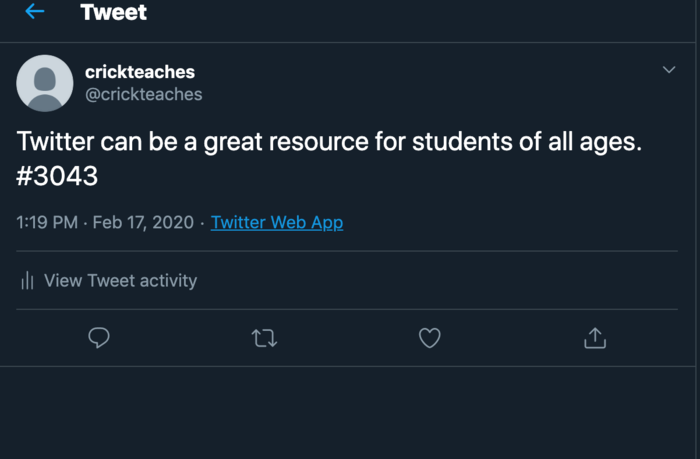Like the tweet with the heart icon
The height and width of the screenshot is (459, 700).
pos(429,338)
